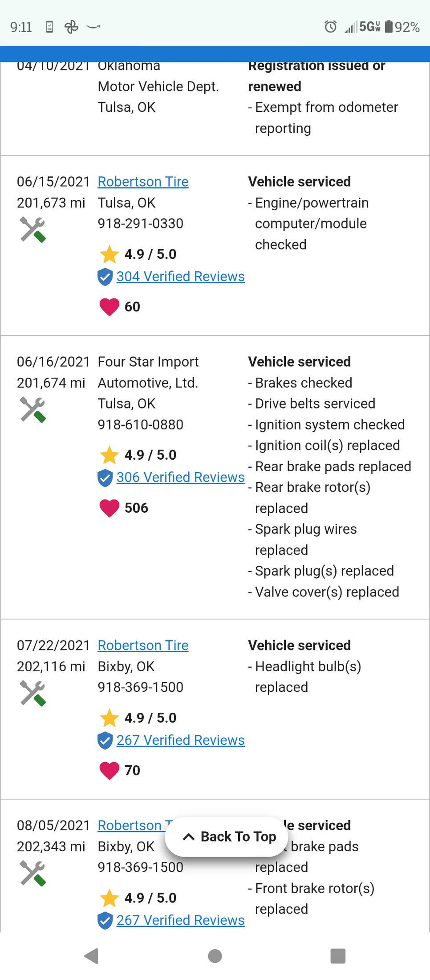Open 304 Verified Reviews link

click(180, 277)
